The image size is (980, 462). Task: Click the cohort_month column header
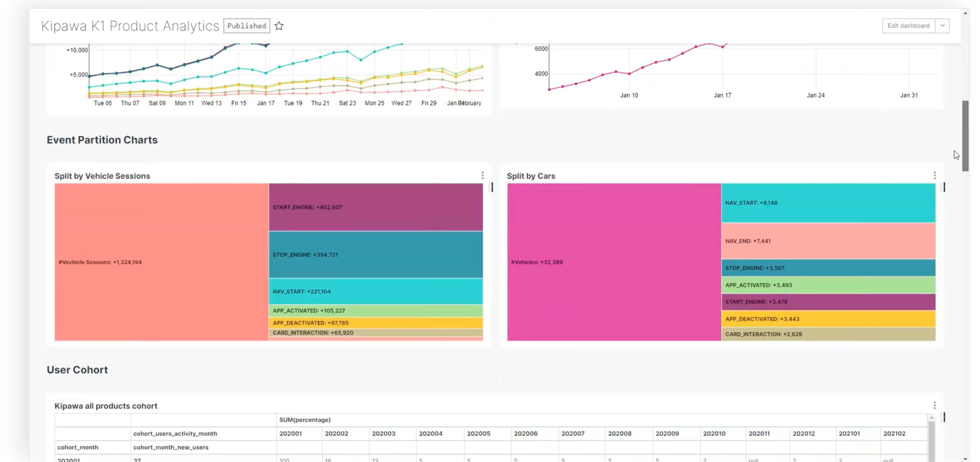(78, 447)
